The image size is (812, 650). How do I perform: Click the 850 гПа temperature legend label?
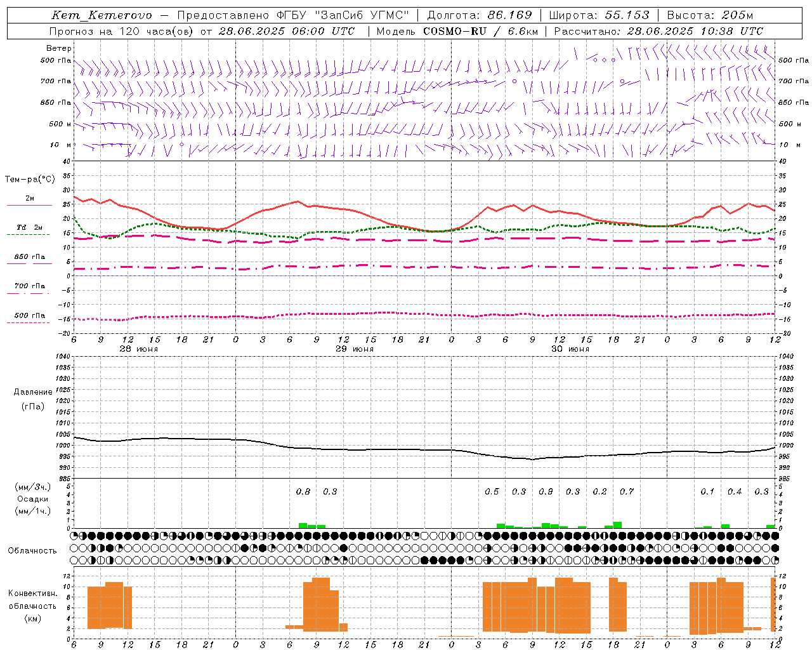pyautogui.click(x=30, y=257)
